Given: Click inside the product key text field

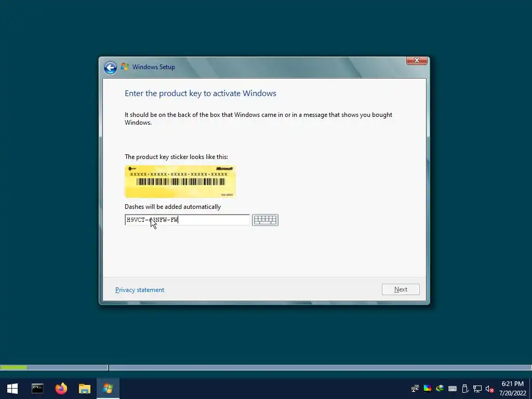Looking at the screenshot, I should (x=187, y=220).
